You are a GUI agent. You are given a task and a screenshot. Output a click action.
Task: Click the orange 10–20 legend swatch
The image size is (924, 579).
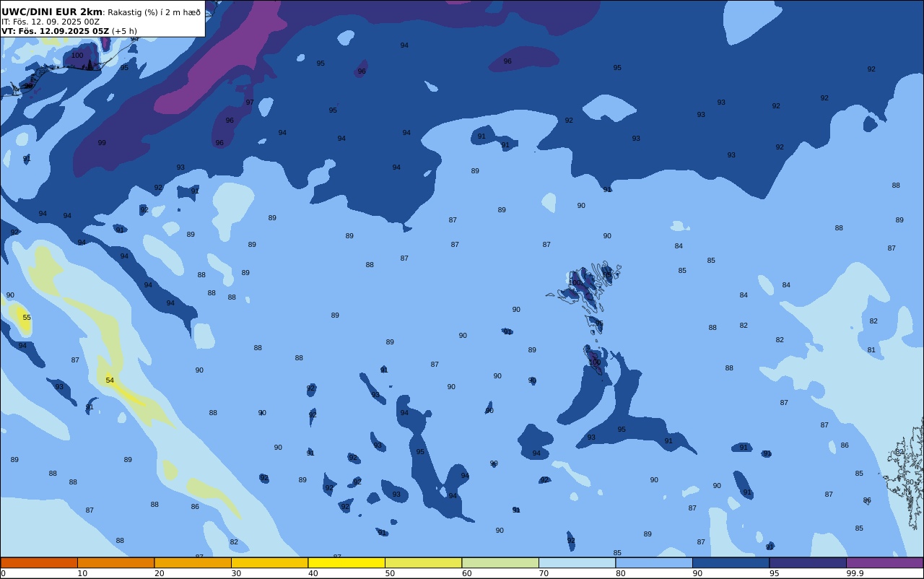(x=115, y=562)
